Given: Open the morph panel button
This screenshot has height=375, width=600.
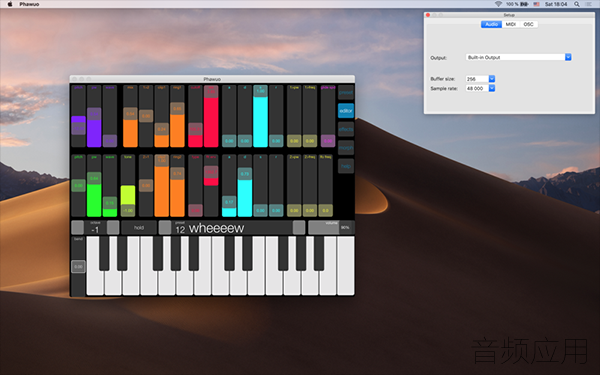Looking at the screenshot, I should tap(346, 148).
